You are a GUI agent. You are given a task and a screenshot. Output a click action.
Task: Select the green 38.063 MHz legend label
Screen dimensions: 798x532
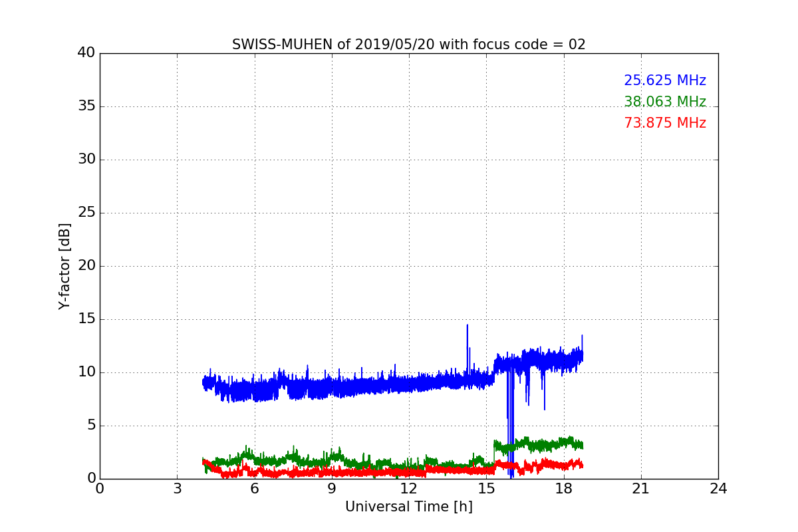(665, 102)
